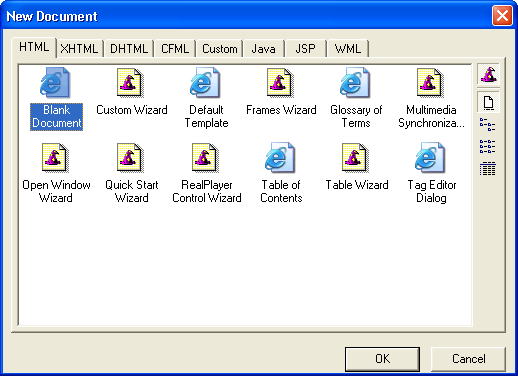Select the Glossary of Terms icon
Viewport: 518px width, 376px height.
(355, 83)
